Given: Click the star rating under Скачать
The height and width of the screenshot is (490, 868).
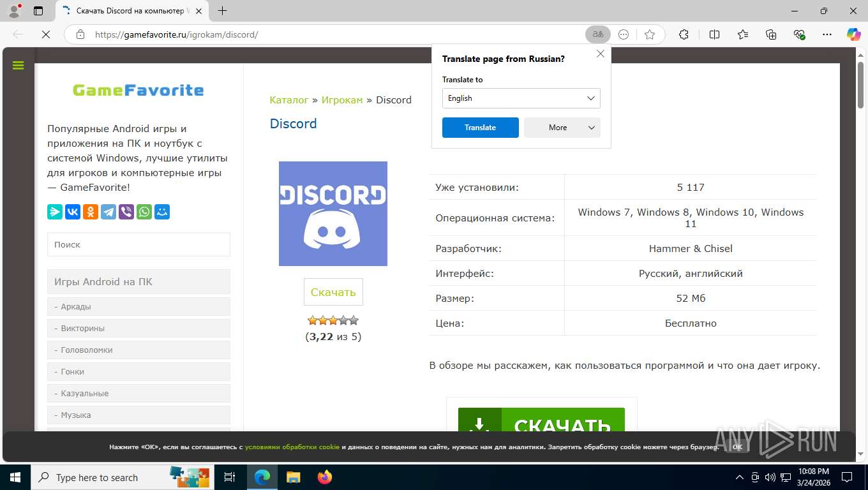Looking at the screenshot, I should 333,320.
